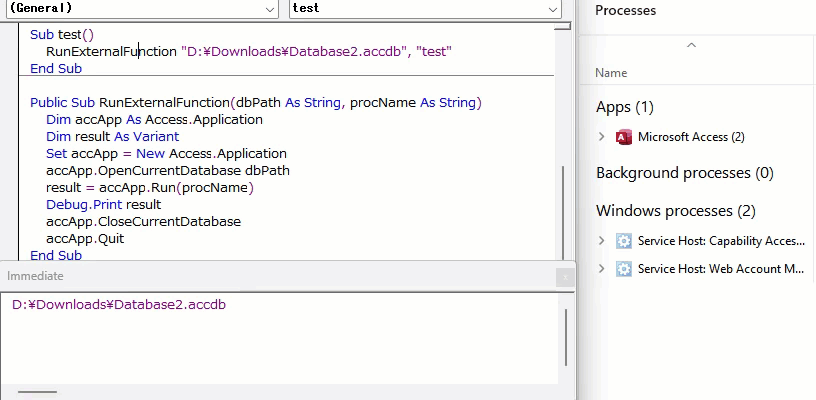The height and width of the screenshot is (400, 816).
Task: Open the (General) object dropdown
Action: (142, 8)
